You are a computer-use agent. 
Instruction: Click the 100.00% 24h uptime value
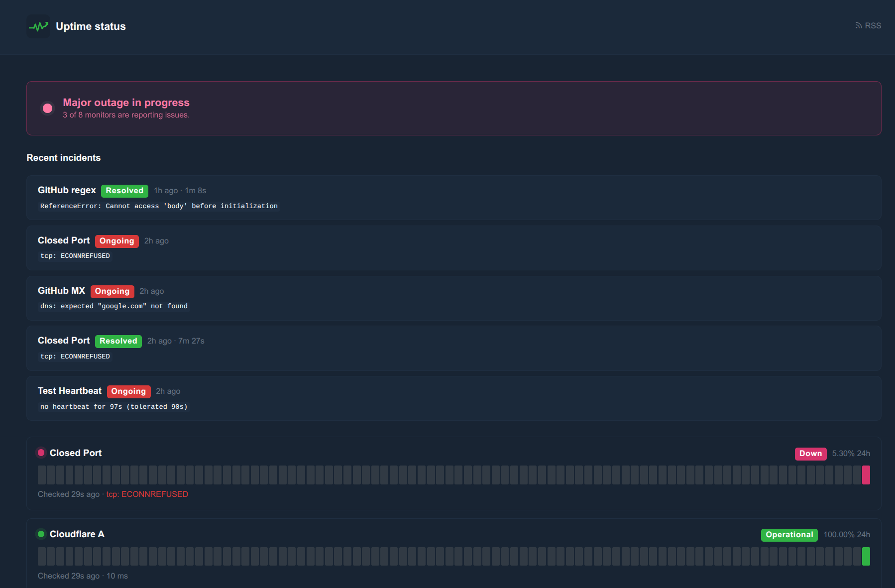(x=847, y=535)
